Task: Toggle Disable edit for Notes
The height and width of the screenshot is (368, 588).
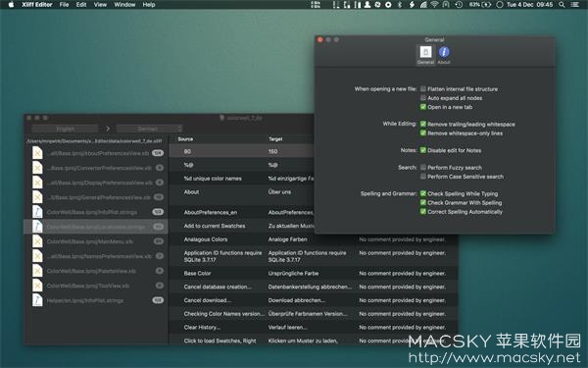Action: pyautogui.click(x=423, y=150)
